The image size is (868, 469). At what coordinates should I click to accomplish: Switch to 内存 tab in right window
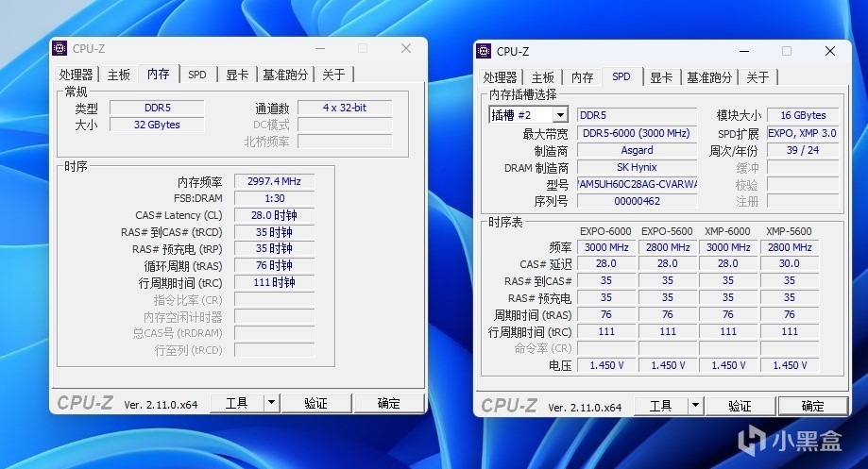(x=583, y=77)
